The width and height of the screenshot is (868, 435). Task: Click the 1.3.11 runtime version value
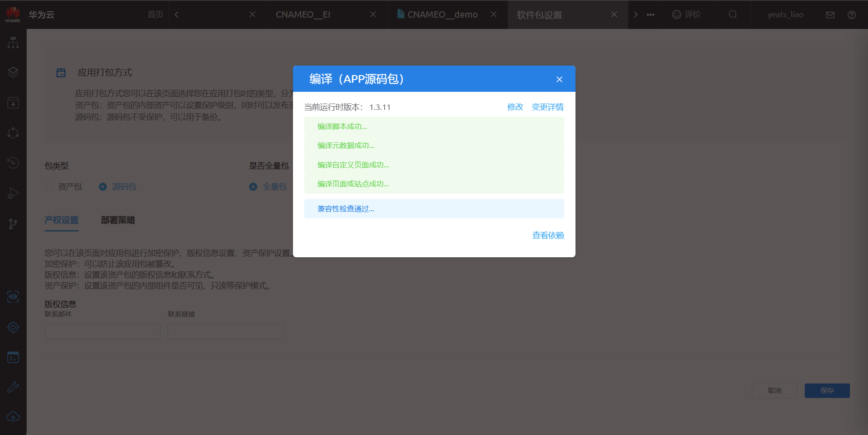[380, 108]
